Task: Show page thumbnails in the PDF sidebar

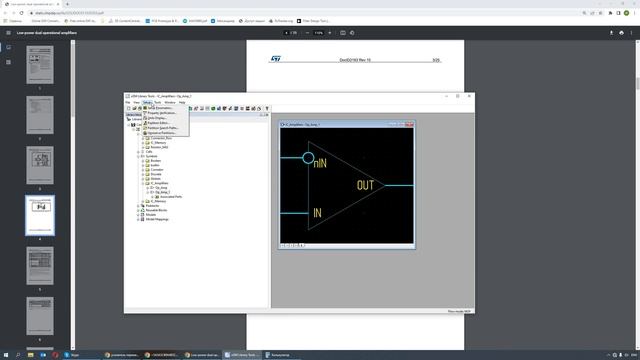Action: pyautogui.click(x=9, y=47)
